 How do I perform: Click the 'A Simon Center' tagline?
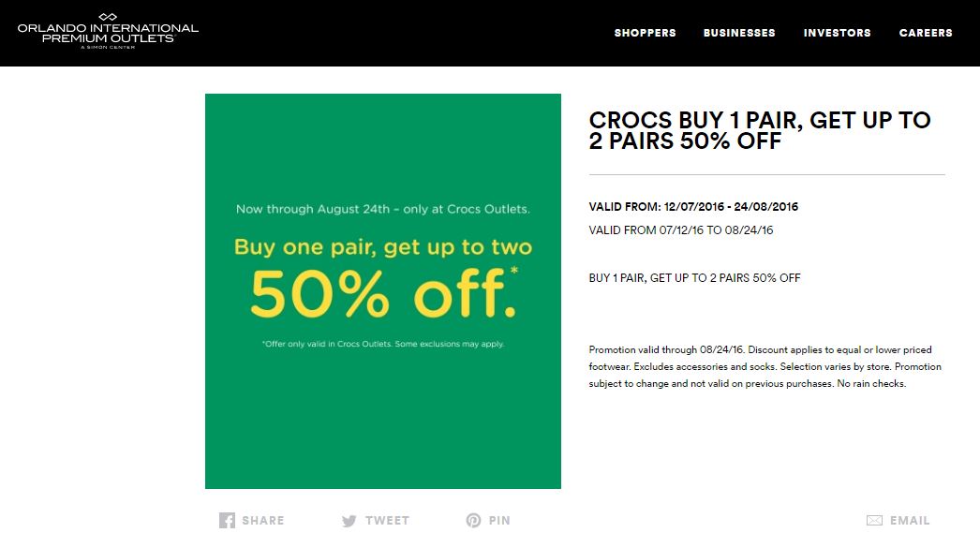pos(108,47)
